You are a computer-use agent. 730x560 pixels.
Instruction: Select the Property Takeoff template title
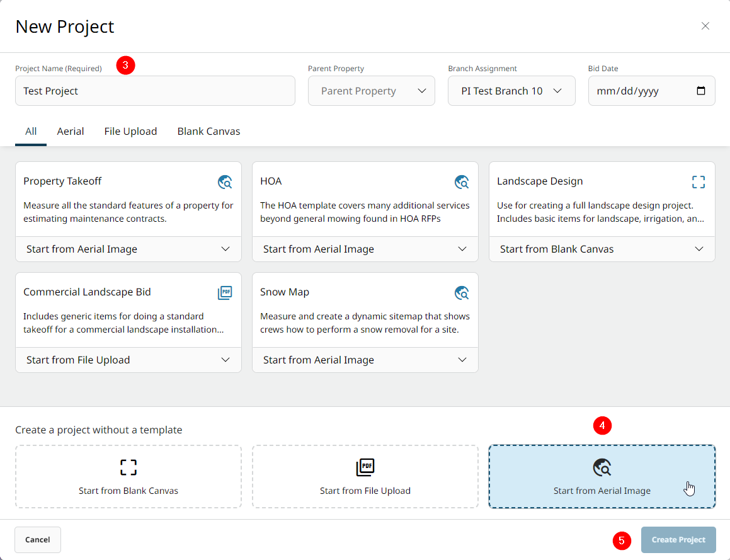[62, 181]
